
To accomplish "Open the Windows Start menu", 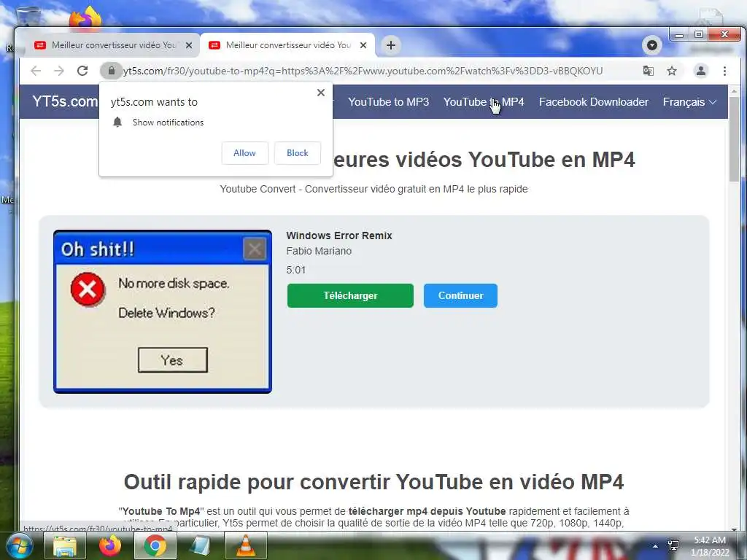I will click(18, 545).
